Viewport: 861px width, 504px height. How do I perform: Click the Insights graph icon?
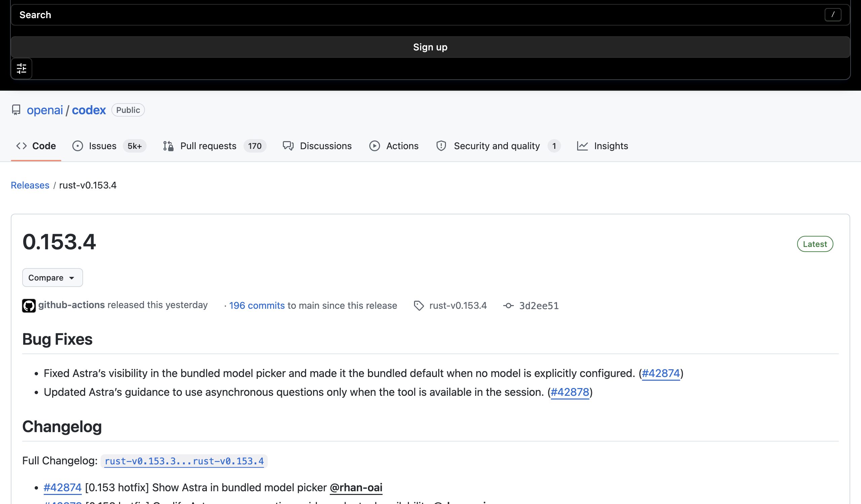(582, 146)
